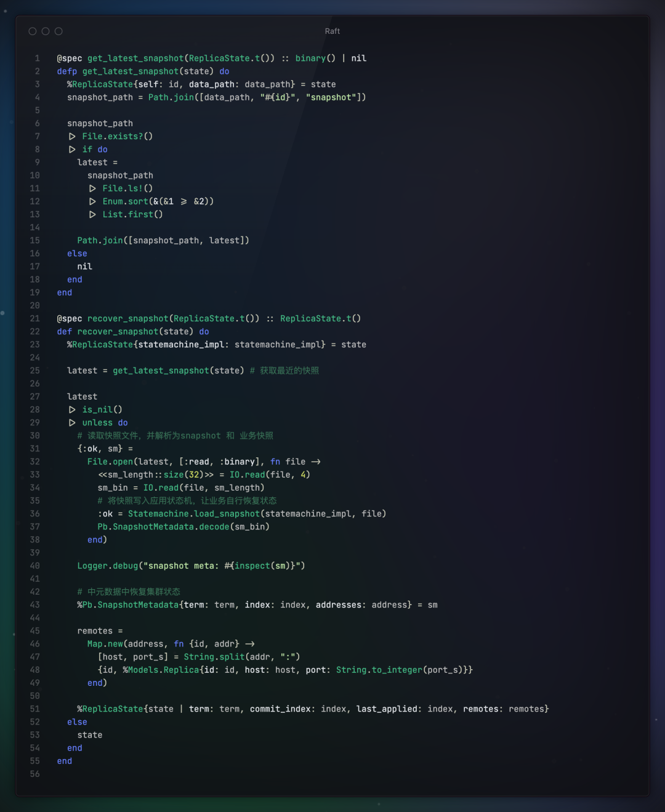The width and height of the screenshot is (665, 812).
Task: Click 'is_nil()' call
Action: (x=102, y=410)
